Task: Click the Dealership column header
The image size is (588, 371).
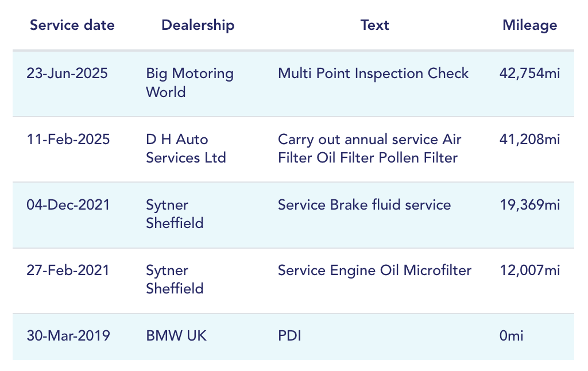Action: (x=198, y=25)
